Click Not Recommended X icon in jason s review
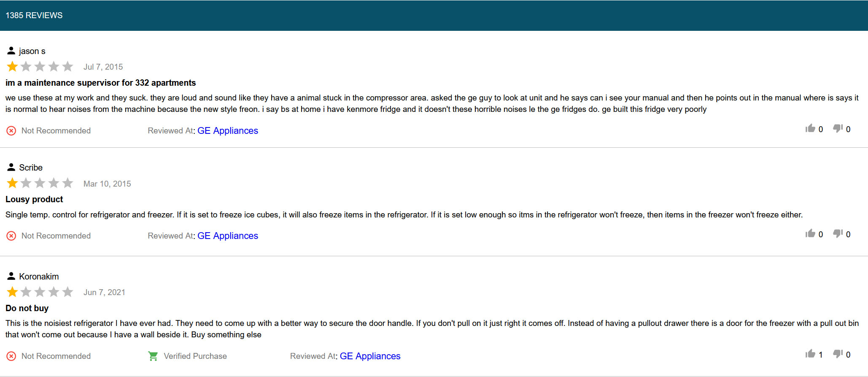868x377 pixels. tap(11, 131)
